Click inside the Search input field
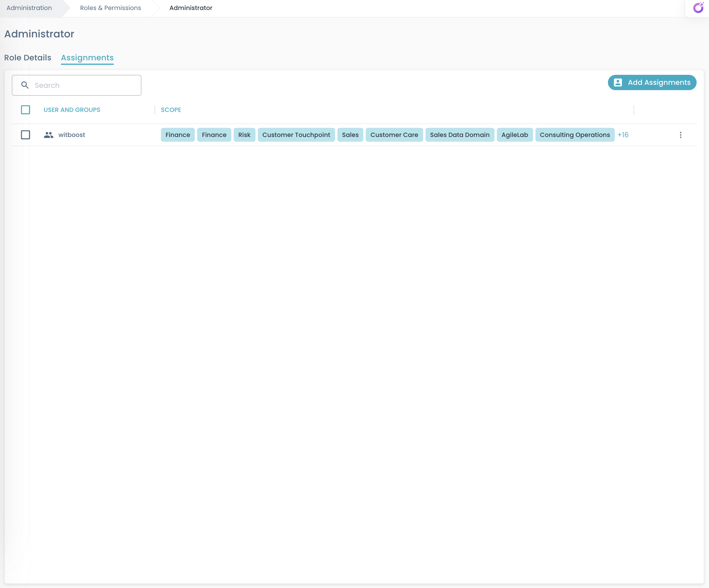The width and height of the screenshot is (709, 588). point(84,85)
